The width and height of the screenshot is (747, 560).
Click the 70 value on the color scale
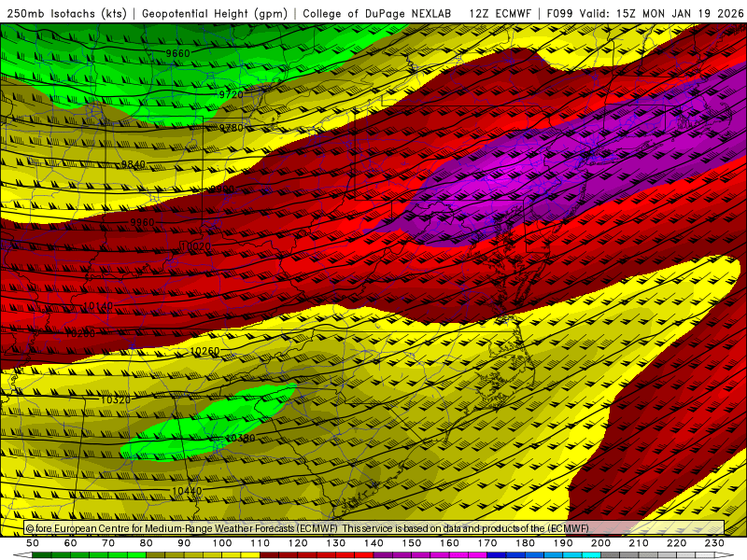coord(108,543)
